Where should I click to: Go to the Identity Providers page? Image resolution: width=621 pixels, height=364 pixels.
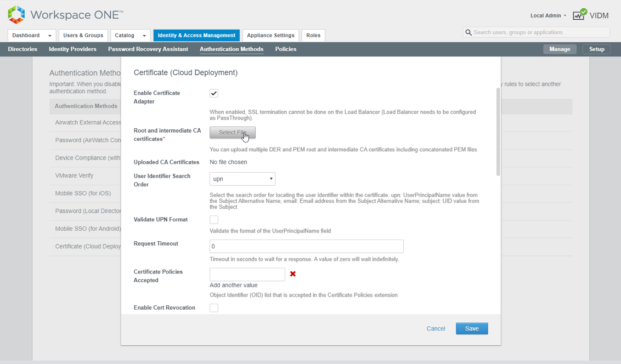[x=72, y=49]
